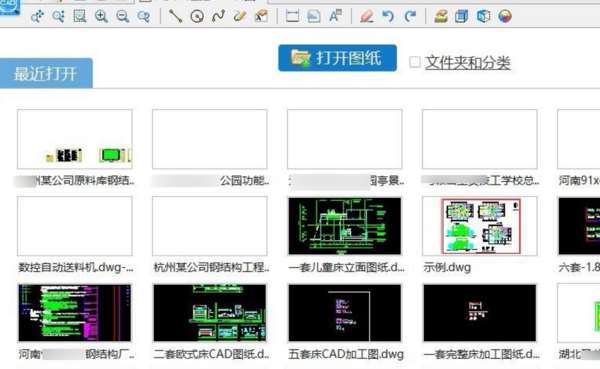
Task: Redo the last action
Action: (410, 16)
